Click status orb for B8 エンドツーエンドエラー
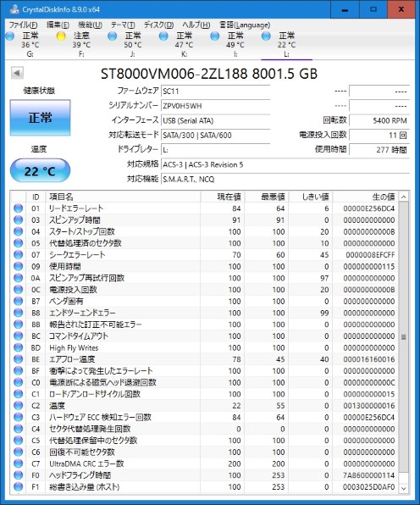 [x=19, y=313]
